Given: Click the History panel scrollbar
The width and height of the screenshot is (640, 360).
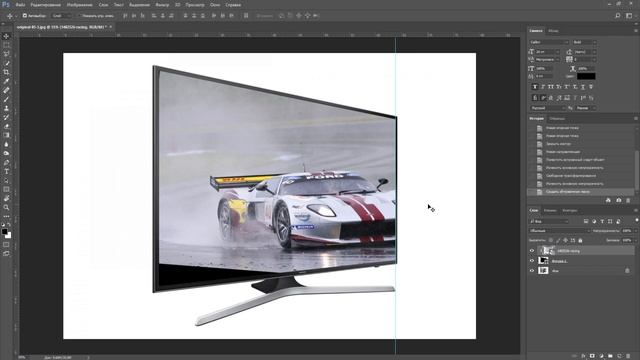Looking at the screenshot, I should point(637,169).
